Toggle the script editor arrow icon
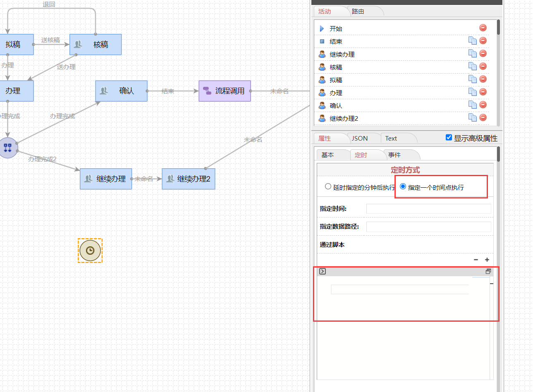Image resolution: width=533 pixels, height=392 pixels. tap(323, 271)
